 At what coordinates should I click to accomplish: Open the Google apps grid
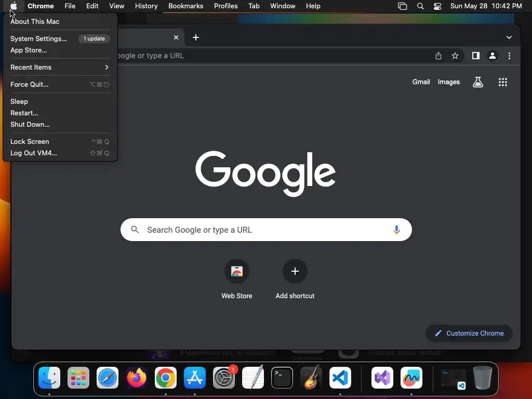(x=502, y=82)
